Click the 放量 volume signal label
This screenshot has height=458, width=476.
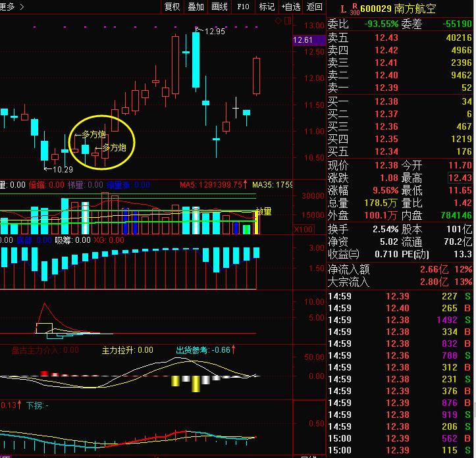coord(263,212)
